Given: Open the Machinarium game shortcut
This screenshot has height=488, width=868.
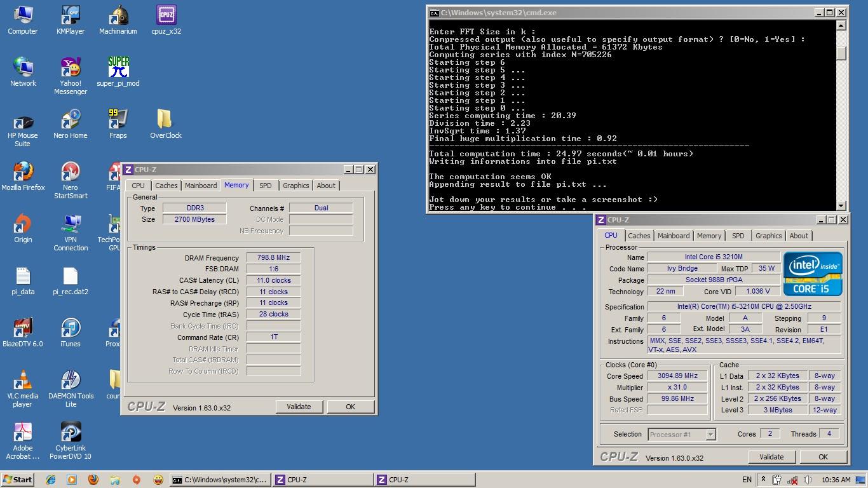Looking at the screenshot, I should click(118, 20).
